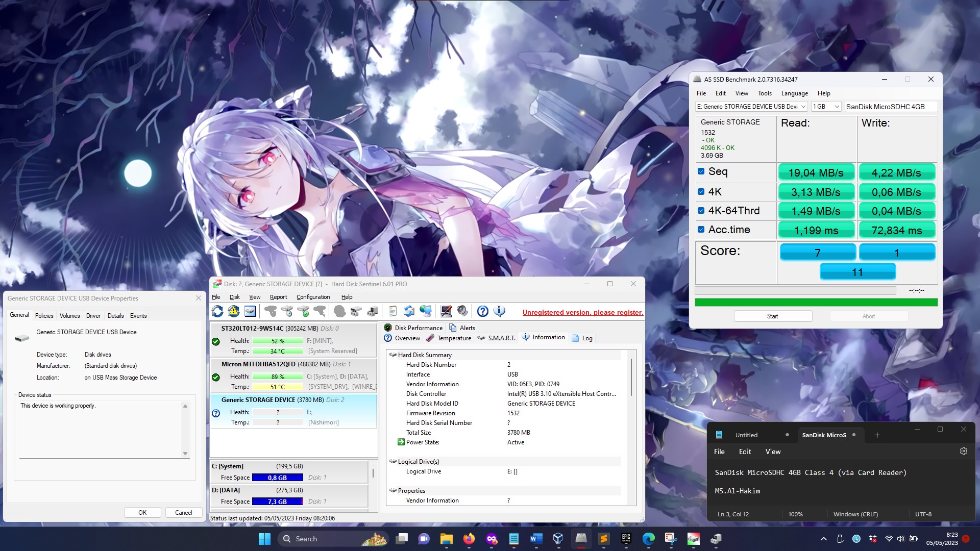Click the send email report toolbar icon
The width and height of the screenshot is (980, 551).
(409, 311)
